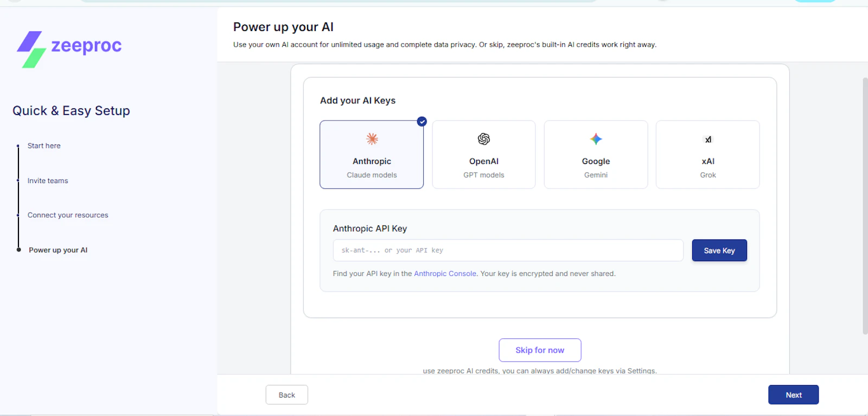Select the OpenAI GPT models card
Viewport: 868px width, 416px height.
pos(483,155)
